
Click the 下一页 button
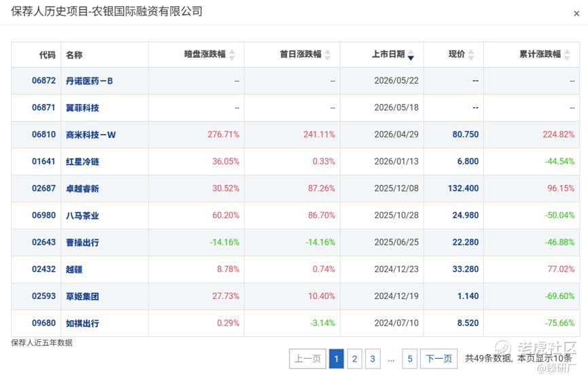coord(438,359)
